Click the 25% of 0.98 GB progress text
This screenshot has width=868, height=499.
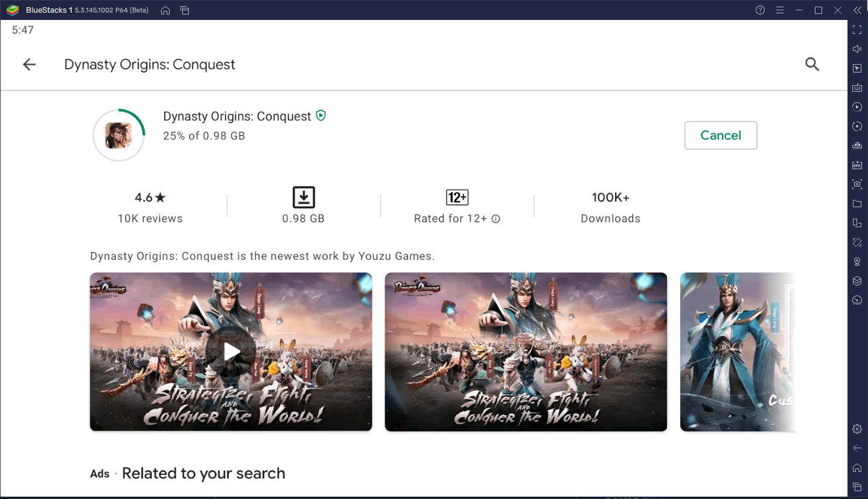point(204,136)
